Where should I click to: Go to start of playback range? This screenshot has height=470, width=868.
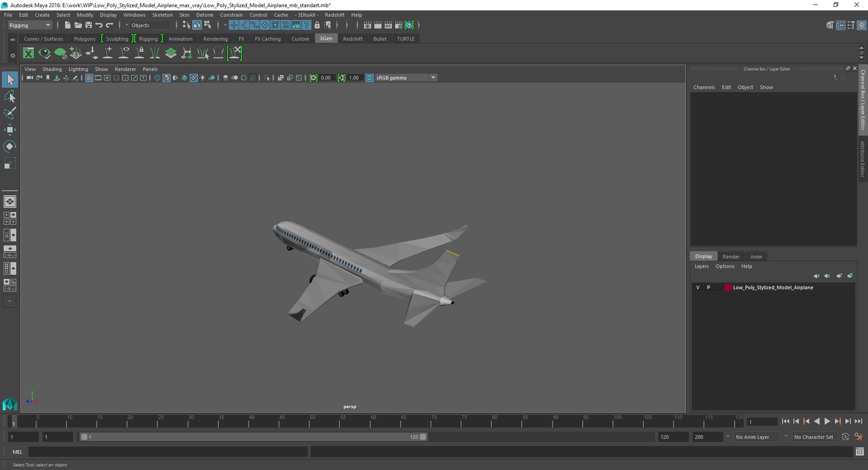[x=786, y=421]
